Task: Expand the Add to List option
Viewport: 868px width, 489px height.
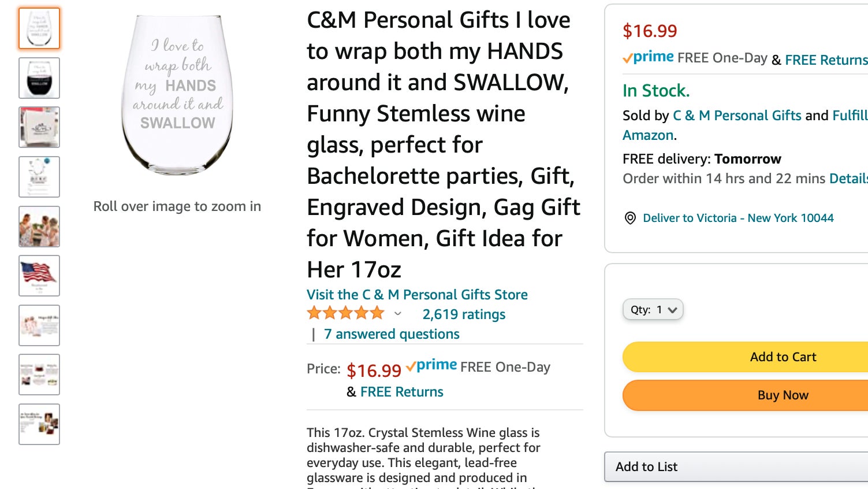Action: [x=646, y=466]
